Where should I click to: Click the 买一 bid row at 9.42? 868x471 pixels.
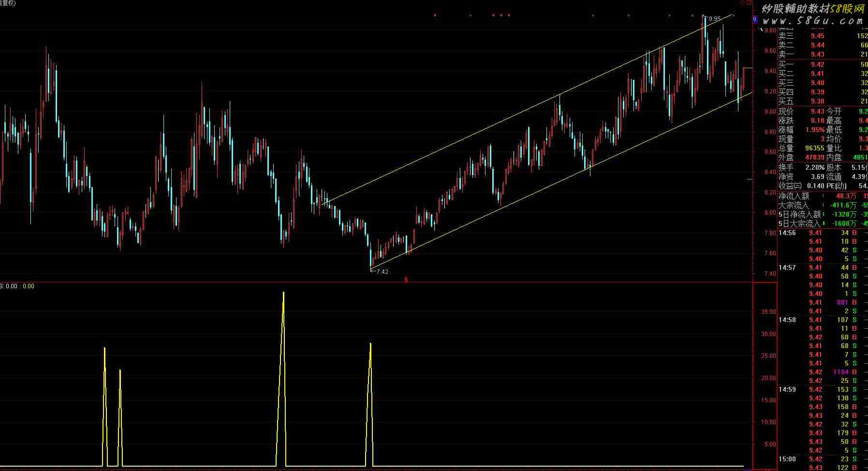coord(823,64)
